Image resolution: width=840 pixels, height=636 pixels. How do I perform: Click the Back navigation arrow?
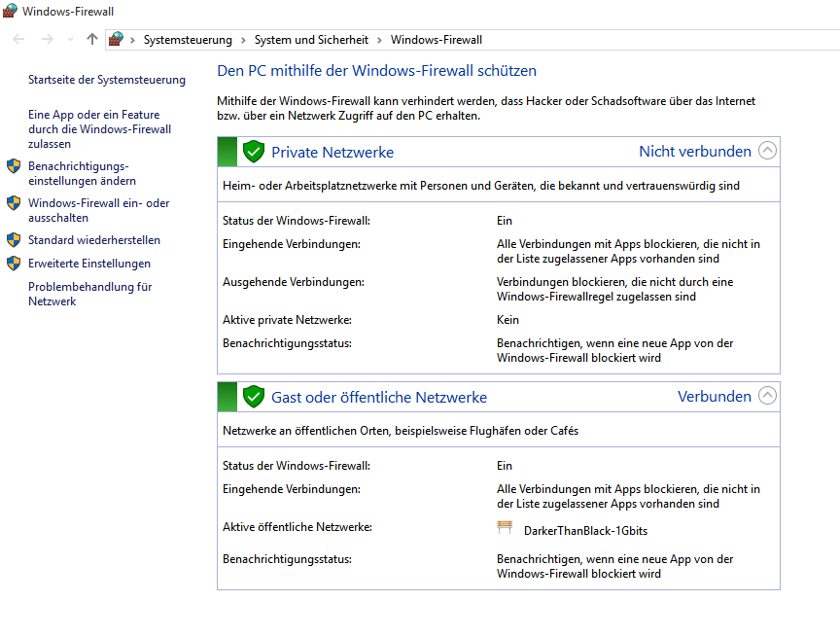click(x=18, y=39)
